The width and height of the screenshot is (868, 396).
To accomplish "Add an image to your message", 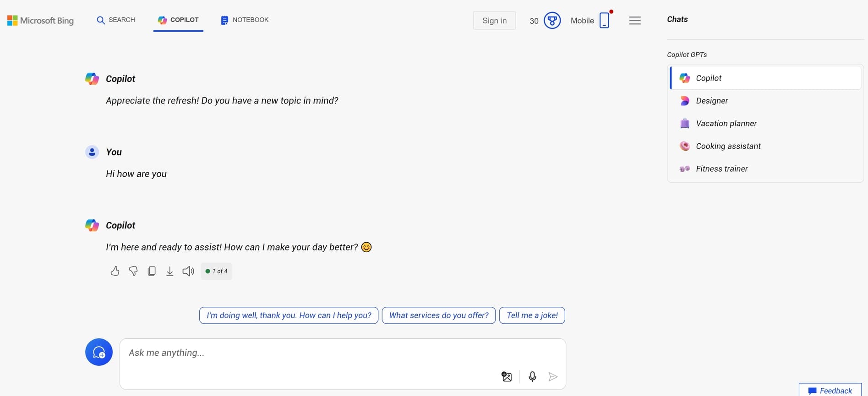I will pos(506,376).
